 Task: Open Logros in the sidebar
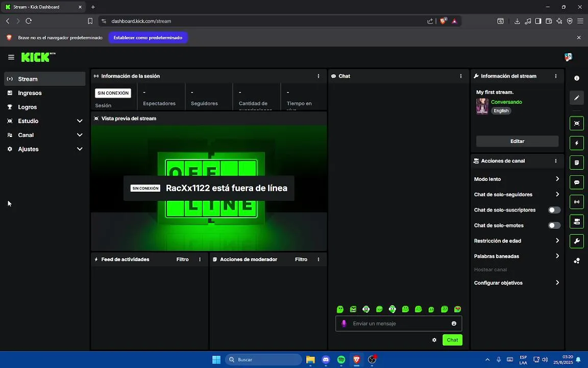pyautogui.click(x=44, y=107)
